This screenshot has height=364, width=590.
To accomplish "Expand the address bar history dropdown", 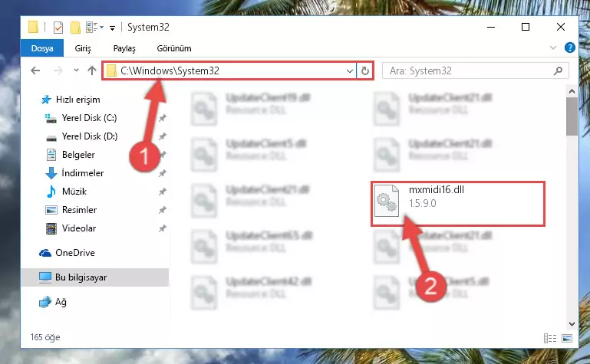I will coord(350,71).
